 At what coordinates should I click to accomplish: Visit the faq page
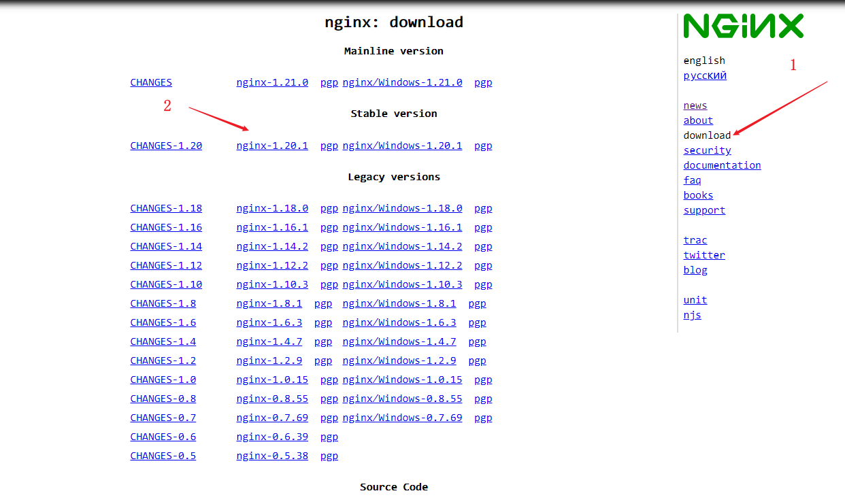(692, 180)
